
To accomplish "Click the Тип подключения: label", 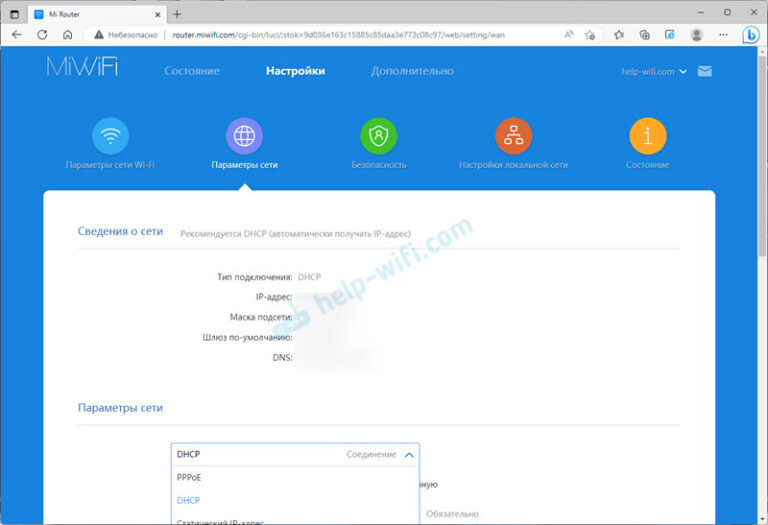I will (255, 277).
